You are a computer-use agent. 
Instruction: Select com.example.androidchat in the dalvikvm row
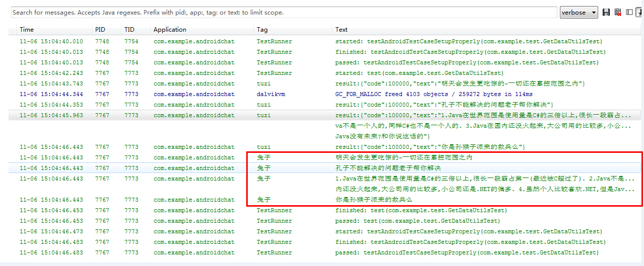pos(194,95)
